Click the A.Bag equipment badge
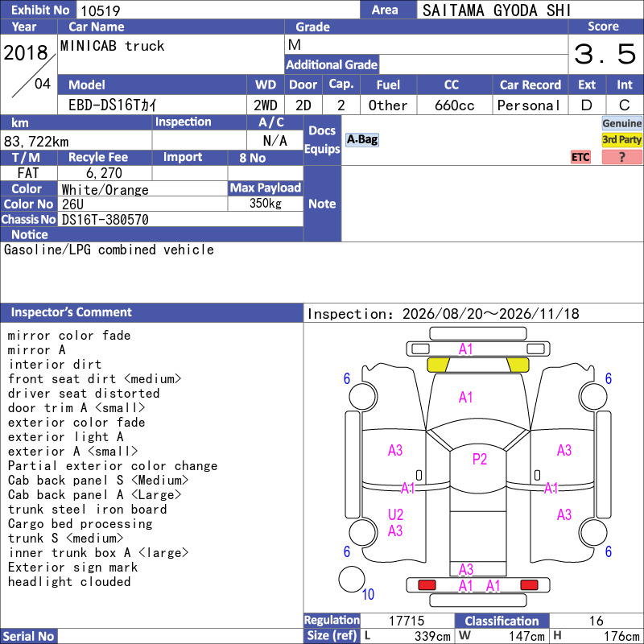 tap(361, 139)
